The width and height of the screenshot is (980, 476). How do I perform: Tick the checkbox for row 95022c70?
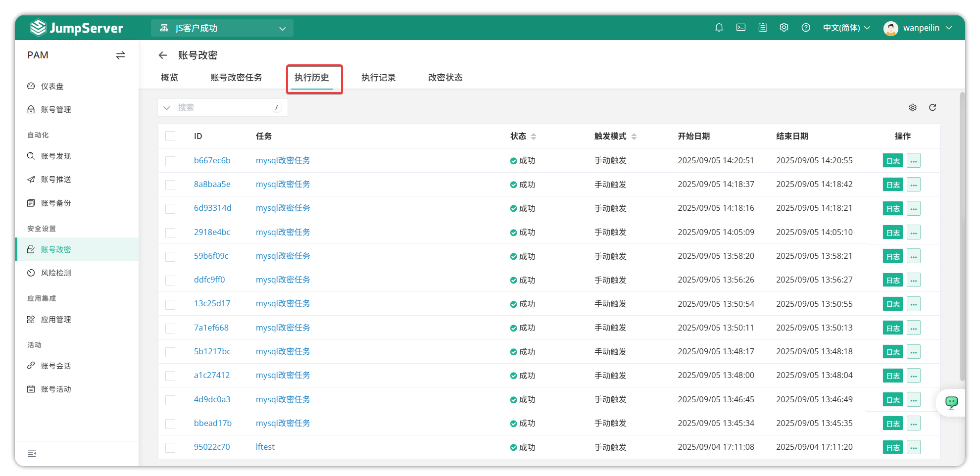170,447
